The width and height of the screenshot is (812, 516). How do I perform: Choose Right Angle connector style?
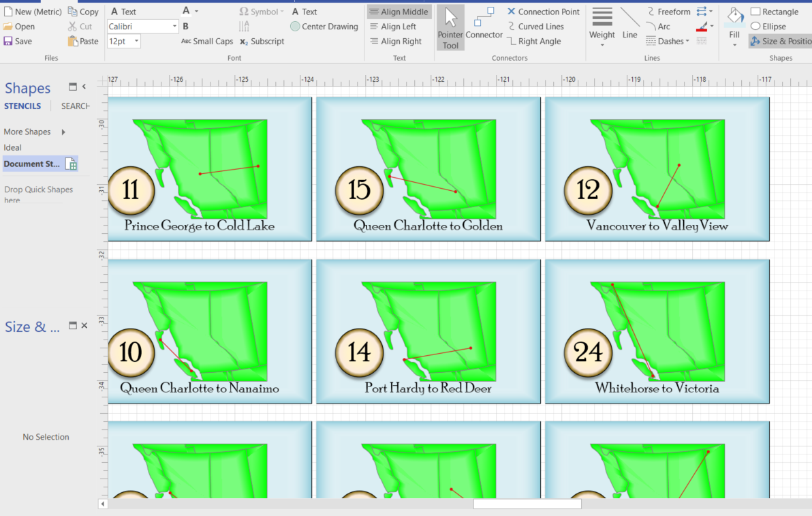(534, 41)
